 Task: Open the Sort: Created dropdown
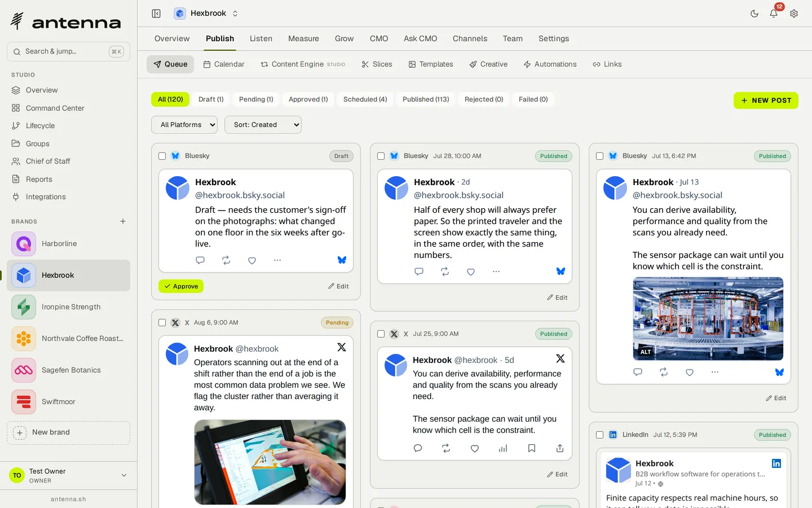click(x=263, y=125)
